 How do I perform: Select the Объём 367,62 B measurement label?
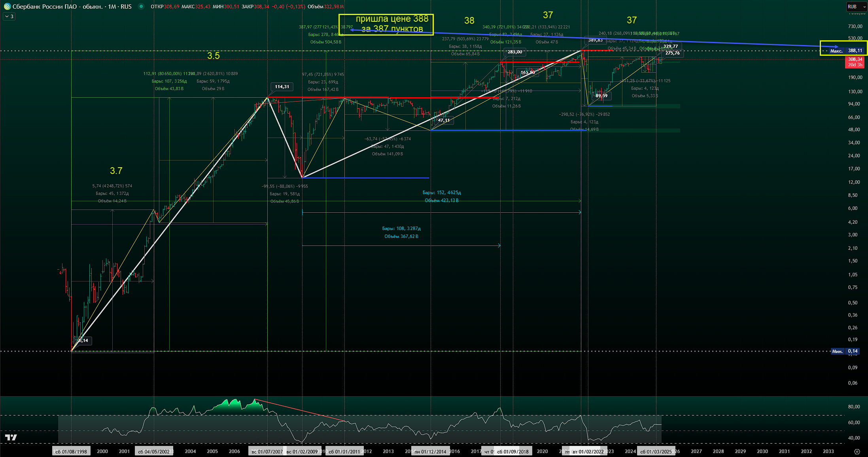(401, 236)
